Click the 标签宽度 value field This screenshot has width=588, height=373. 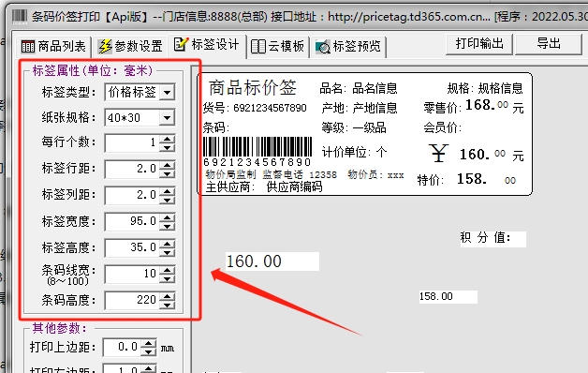[x=132, y=221]
